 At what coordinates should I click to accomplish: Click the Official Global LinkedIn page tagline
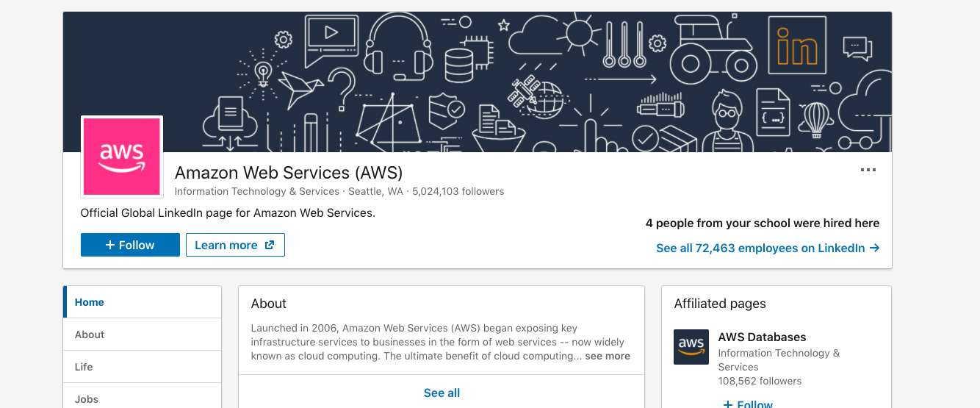[x=228, y=213]
